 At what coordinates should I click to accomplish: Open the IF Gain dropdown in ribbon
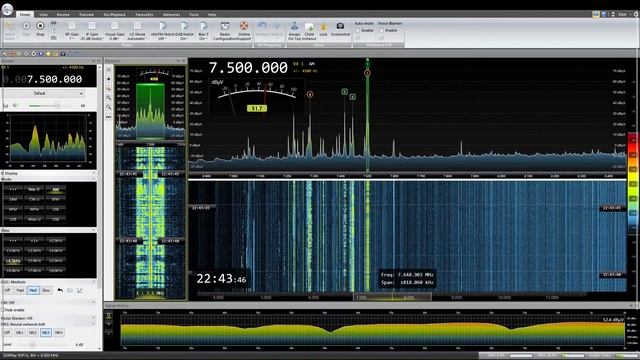91,31
